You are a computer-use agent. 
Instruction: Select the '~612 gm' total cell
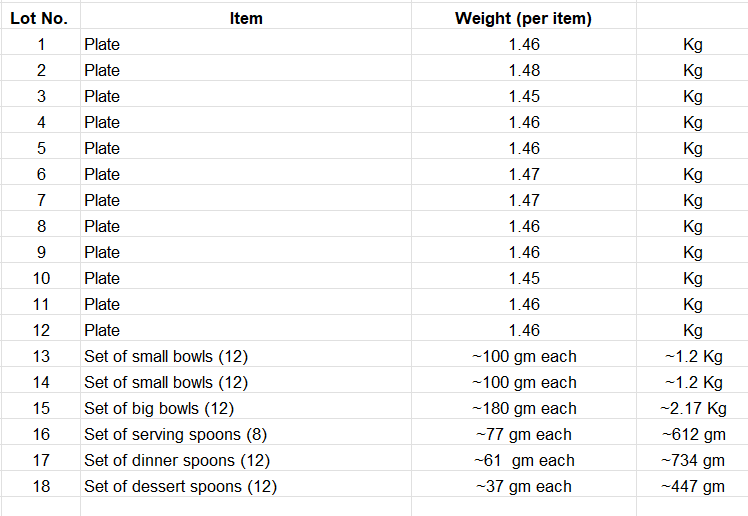tap(692, 434)
